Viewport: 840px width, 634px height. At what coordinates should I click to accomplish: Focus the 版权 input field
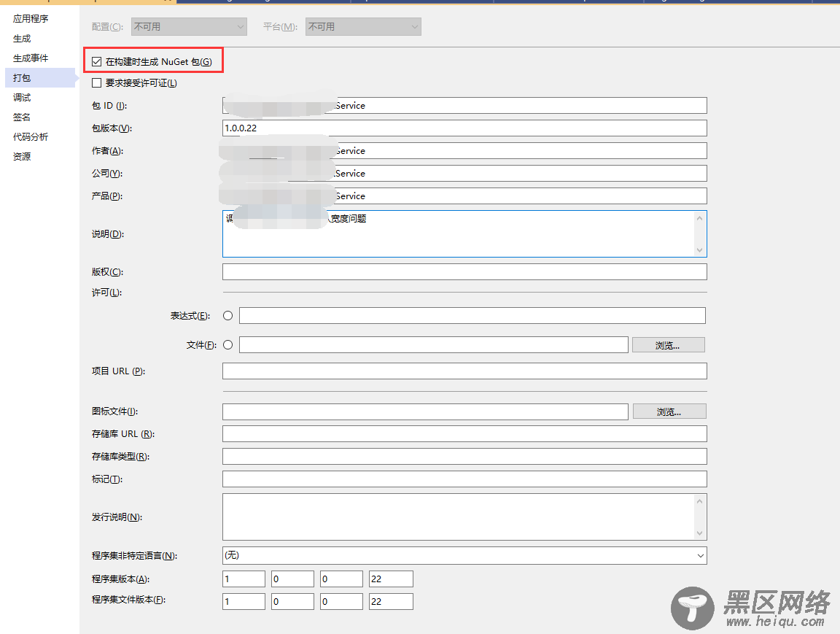click(x=464, y=271)
